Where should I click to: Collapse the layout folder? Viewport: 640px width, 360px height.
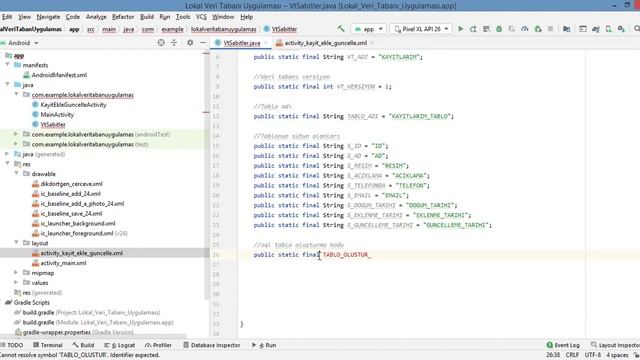16,243
